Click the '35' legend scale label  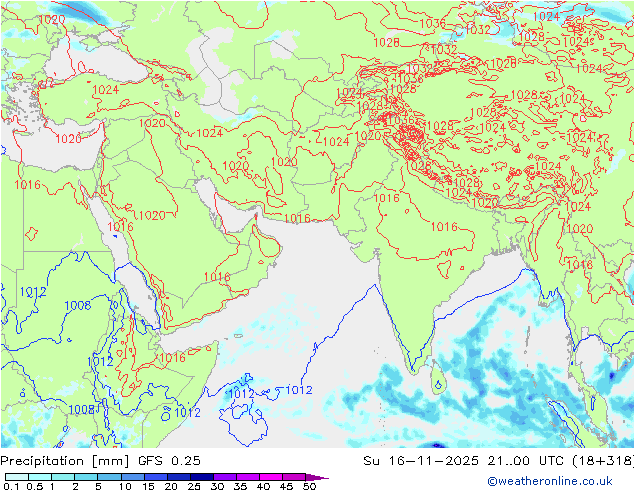pos(240,486)
